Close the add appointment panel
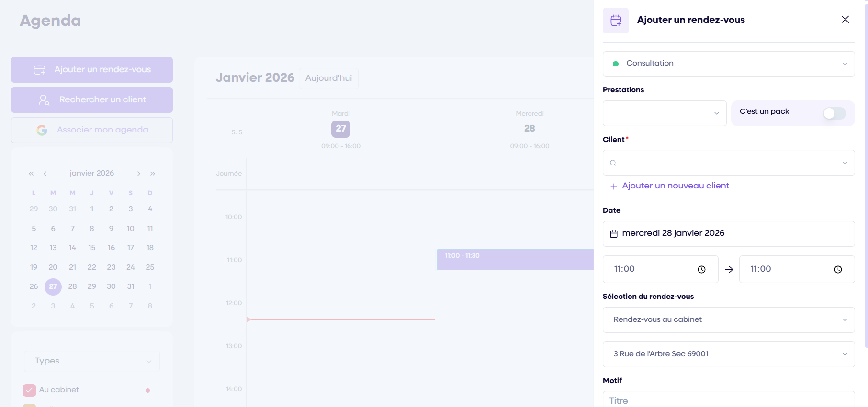Viewport: 868px width, 407px height. coord(845,20)
